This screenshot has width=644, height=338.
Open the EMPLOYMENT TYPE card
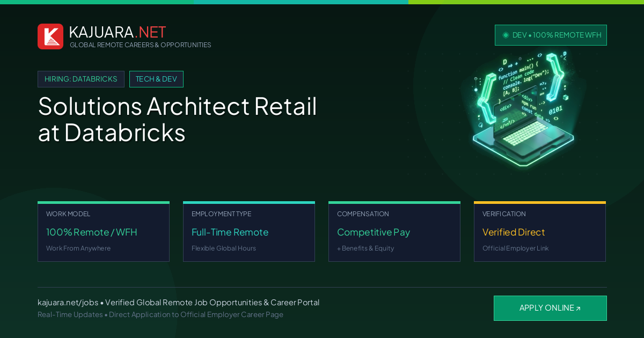249,232
